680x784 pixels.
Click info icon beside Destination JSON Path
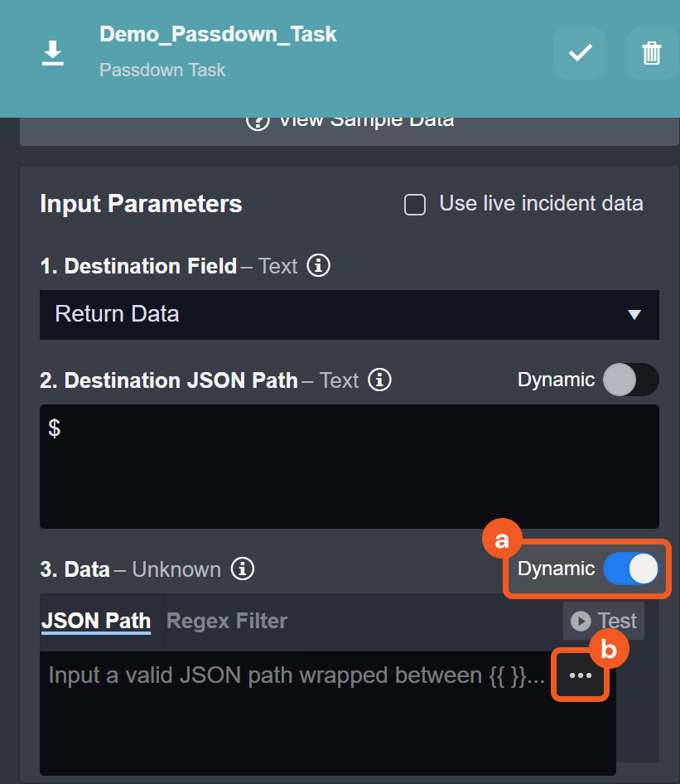coord(379,380)
